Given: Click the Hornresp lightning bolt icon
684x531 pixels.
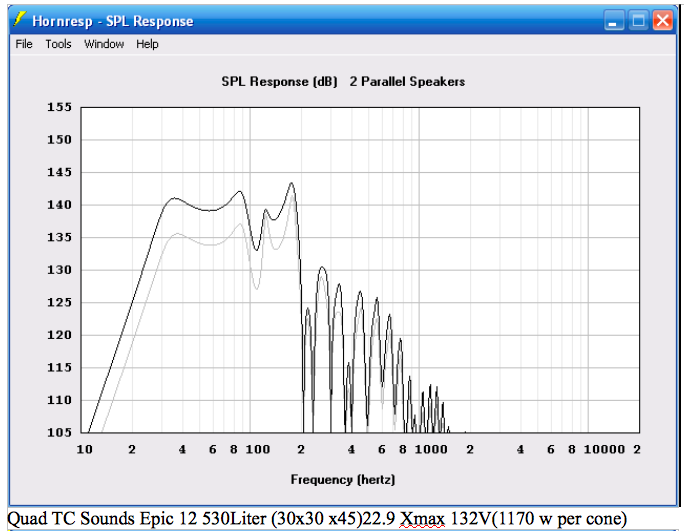Looking at the screenshot, I should coord(19,19).
